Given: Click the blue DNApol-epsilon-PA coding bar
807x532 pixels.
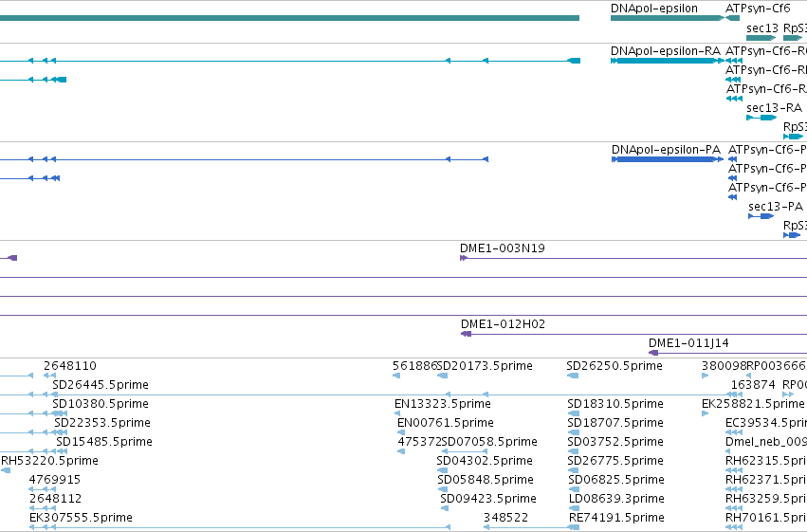Looking at the screenshot, I should pos(668,159).
